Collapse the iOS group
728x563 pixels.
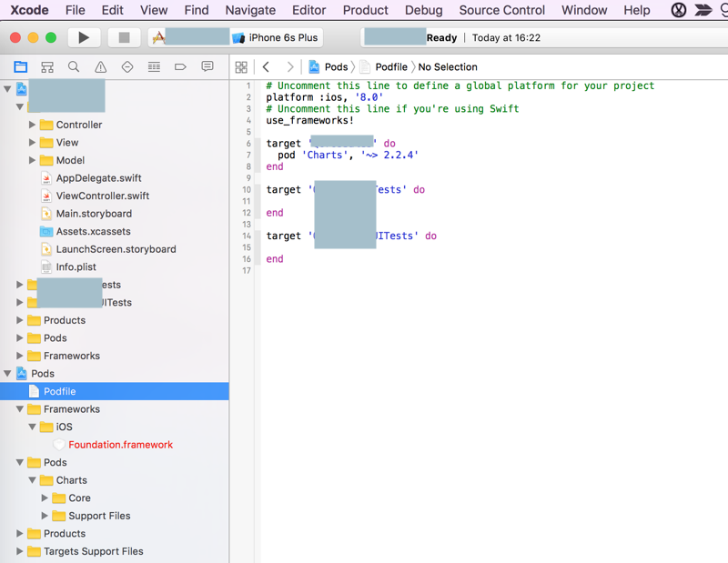point(32,427)
